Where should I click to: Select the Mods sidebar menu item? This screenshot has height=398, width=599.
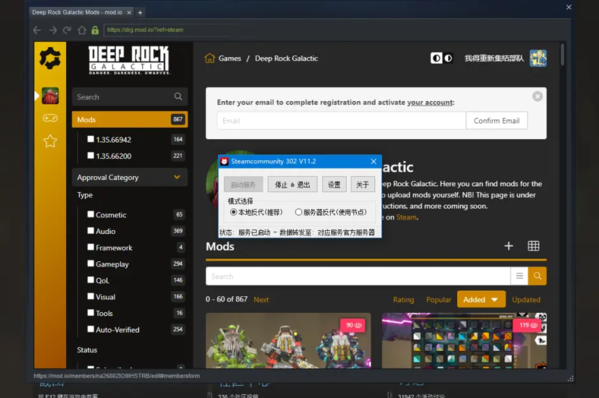[130, 120]
